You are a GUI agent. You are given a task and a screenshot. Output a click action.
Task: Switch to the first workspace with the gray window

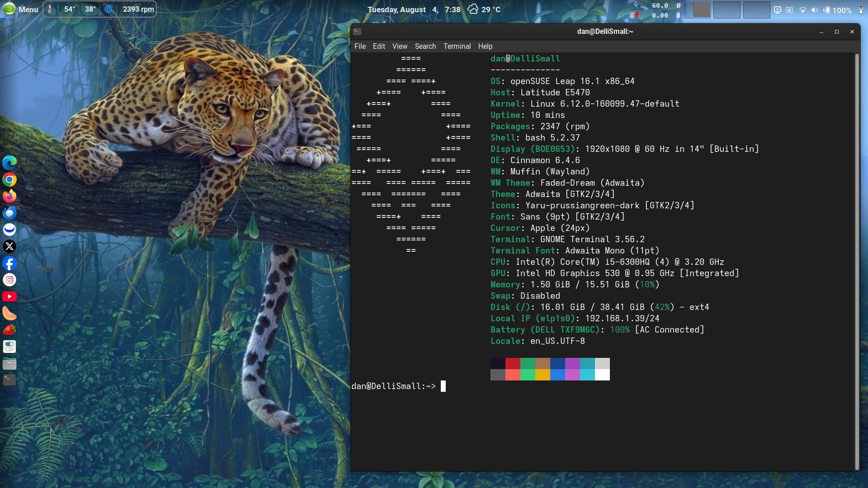[698, 9]
